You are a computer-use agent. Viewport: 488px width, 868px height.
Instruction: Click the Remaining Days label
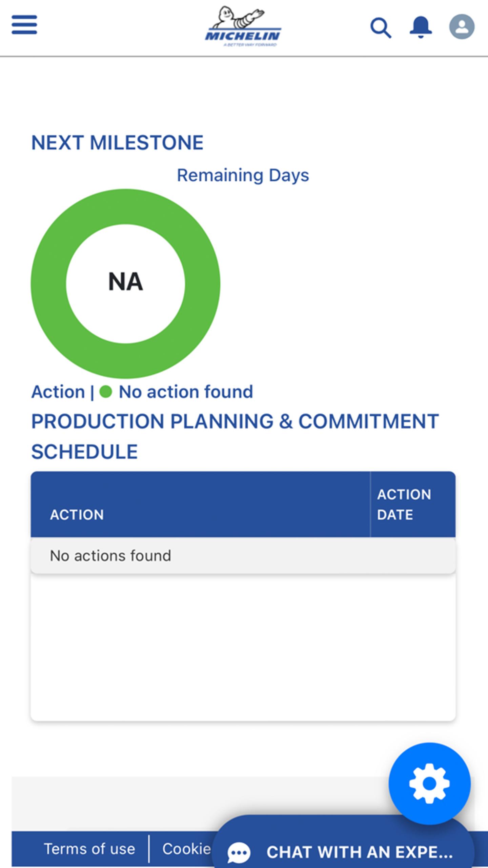[243, 176]
